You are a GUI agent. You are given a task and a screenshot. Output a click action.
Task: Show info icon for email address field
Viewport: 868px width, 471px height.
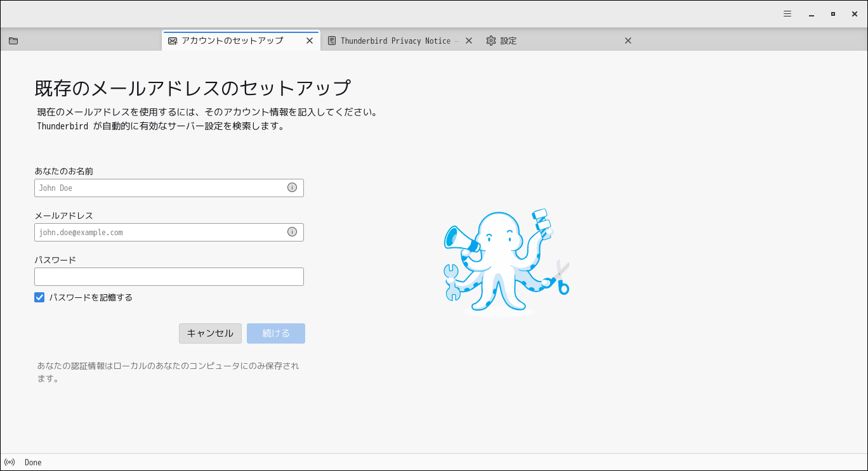pyautogui.click(x=292, y=232)
